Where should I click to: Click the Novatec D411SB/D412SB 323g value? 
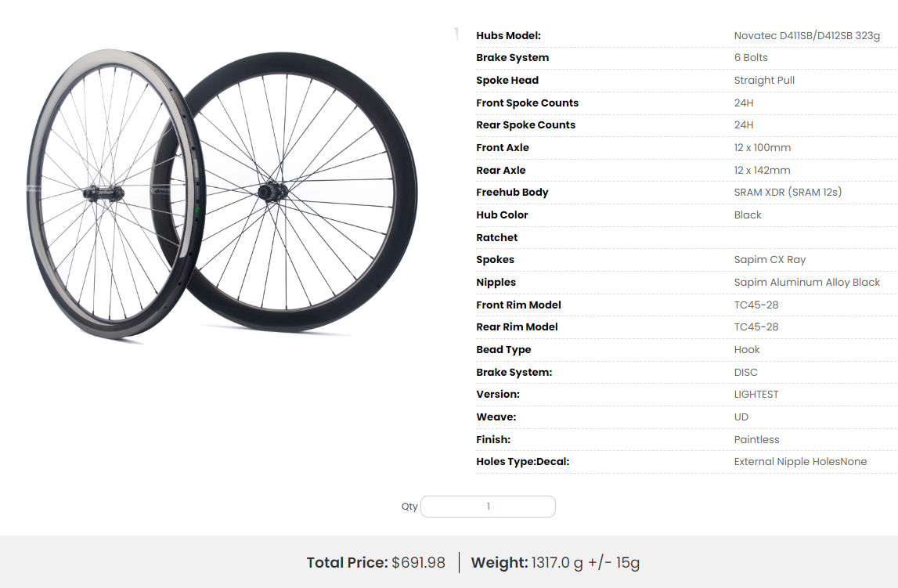[806, 35]
